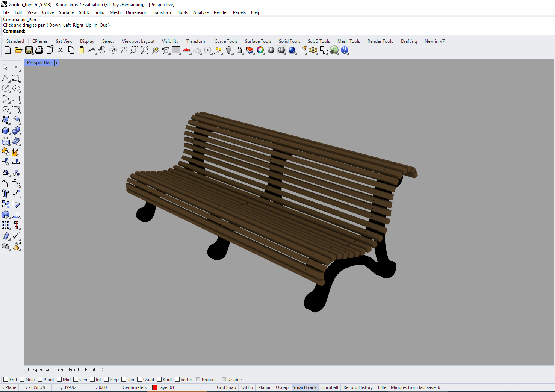The height and width of the screenshot is (392, 555).
Task: Toggle Grid Snap in the status bar
Action: click(x=226, y=387)
